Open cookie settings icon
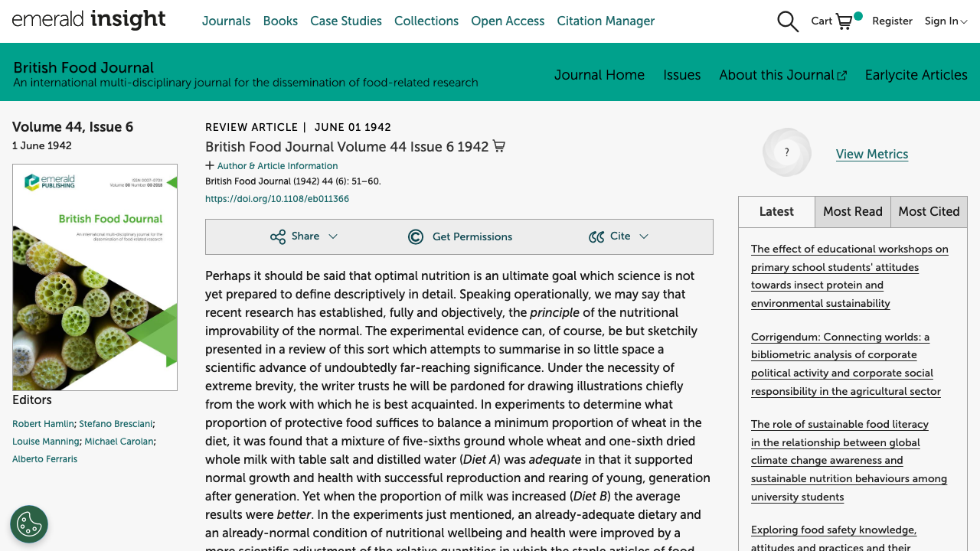This screenshot has height=551, width=980. (29, 524)
